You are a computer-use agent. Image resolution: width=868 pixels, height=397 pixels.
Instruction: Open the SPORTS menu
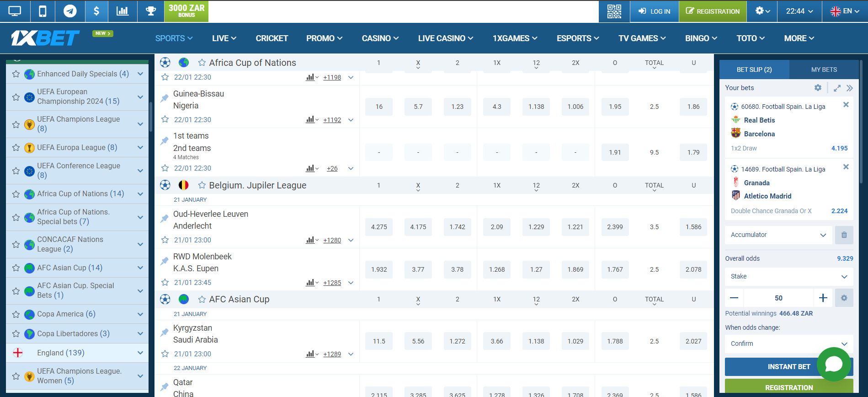coord(174,38)
